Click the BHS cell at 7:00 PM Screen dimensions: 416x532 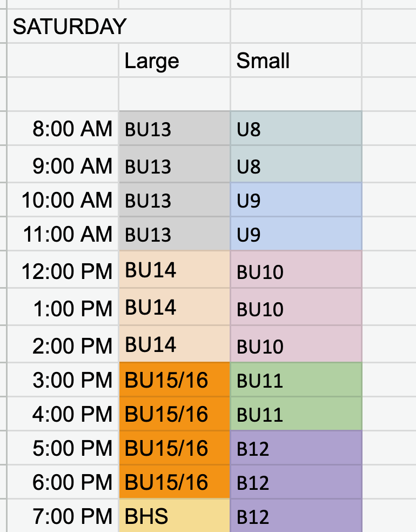click(x=174, y=516)
